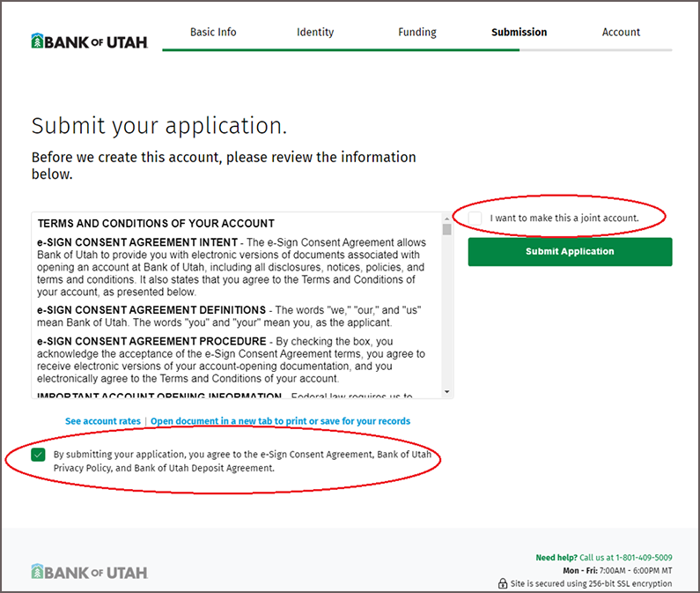The width and height of the screenshot is (700, 593).
Task: Click the SSL padlock icon in footer
Action: 503,583
